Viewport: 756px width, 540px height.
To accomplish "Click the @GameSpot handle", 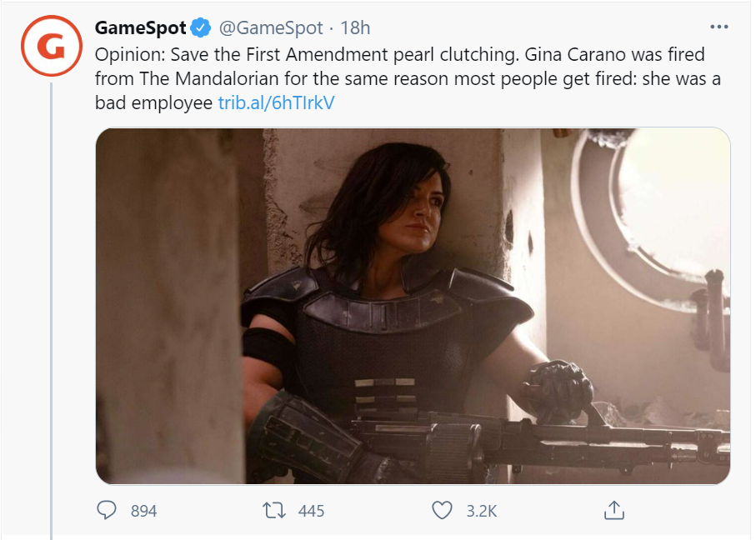I will (271, 28).
